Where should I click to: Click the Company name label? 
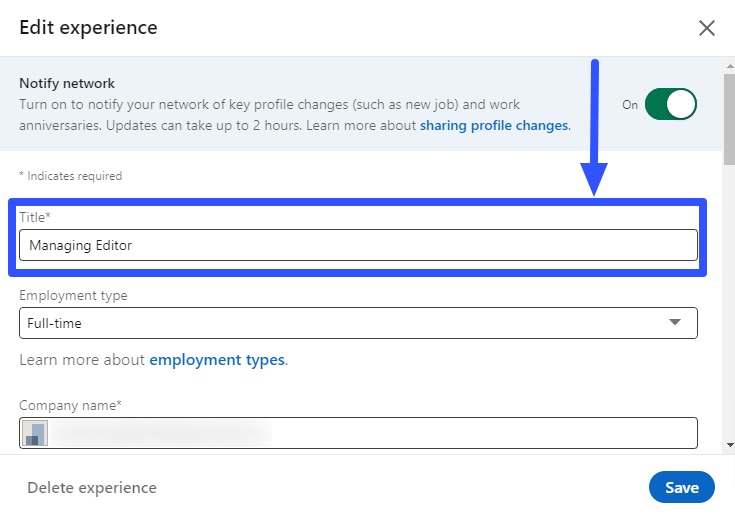pyautogui.click(x=70, y=405)
